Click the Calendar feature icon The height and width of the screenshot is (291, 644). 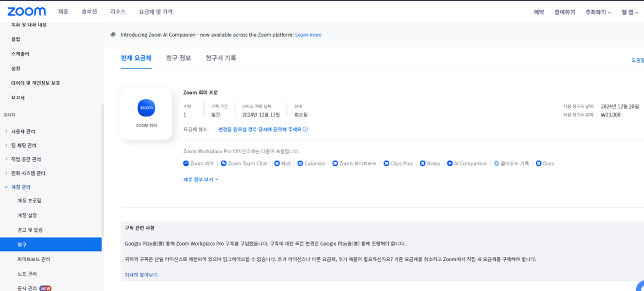pos(300,163)
